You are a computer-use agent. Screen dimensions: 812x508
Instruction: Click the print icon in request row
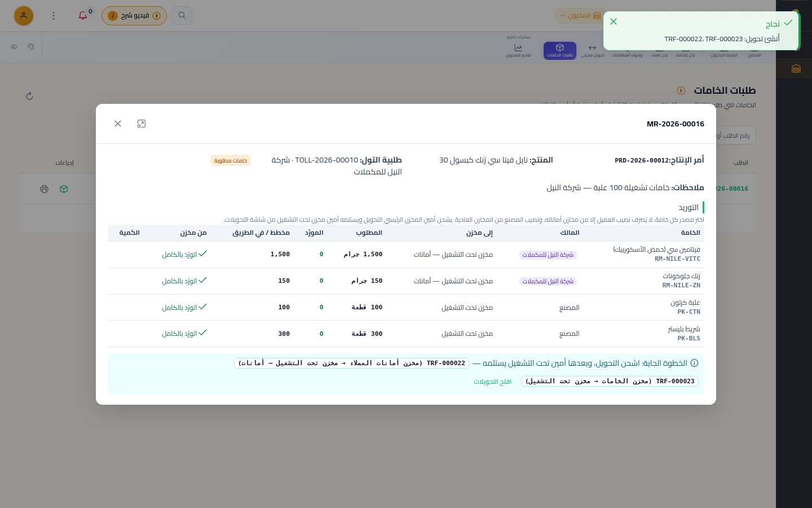[45, 189]
